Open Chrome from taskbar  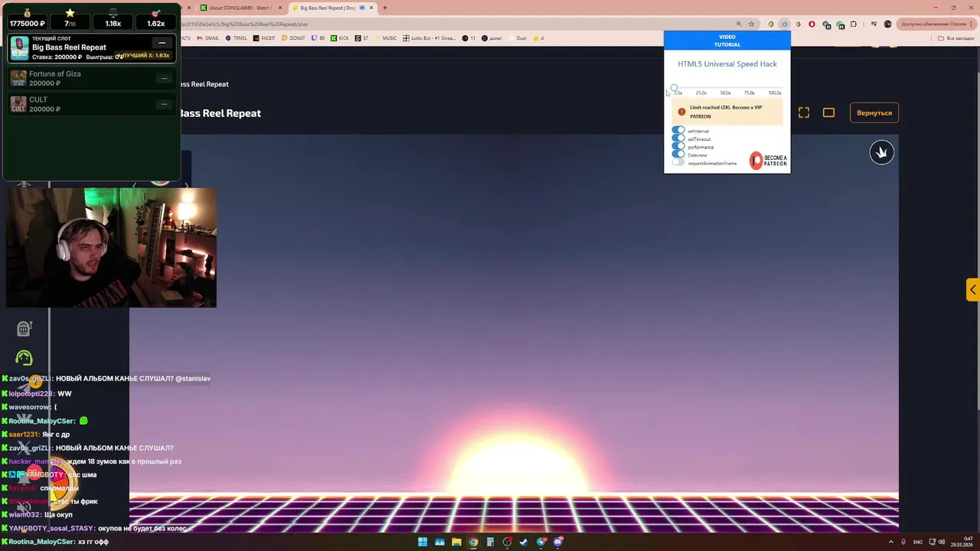(473, 542)
